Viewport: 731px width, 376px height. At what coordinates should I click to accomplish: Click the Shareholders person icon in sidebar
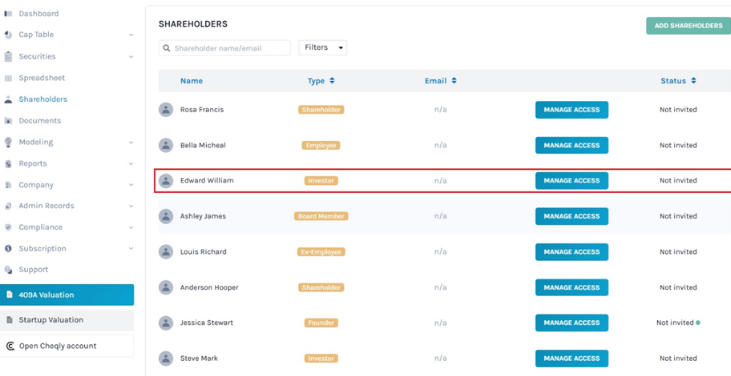(8, 99)
